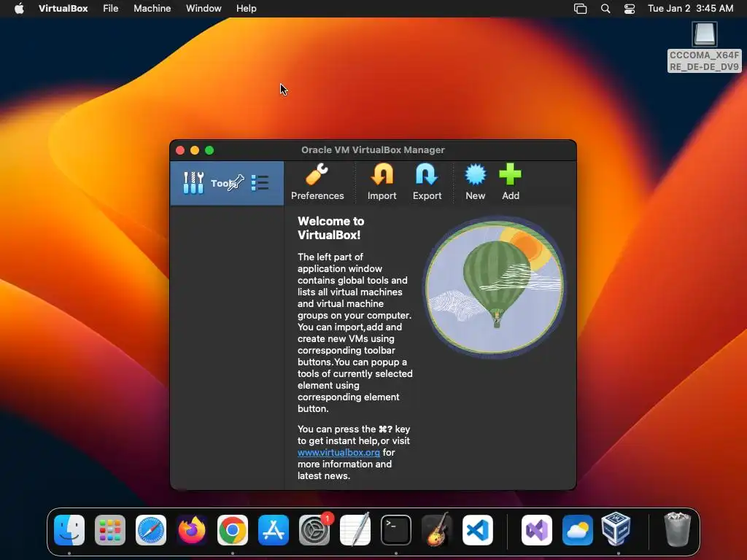Open the Apple menu
Screen dimensions: 747x560
[19, 9]
